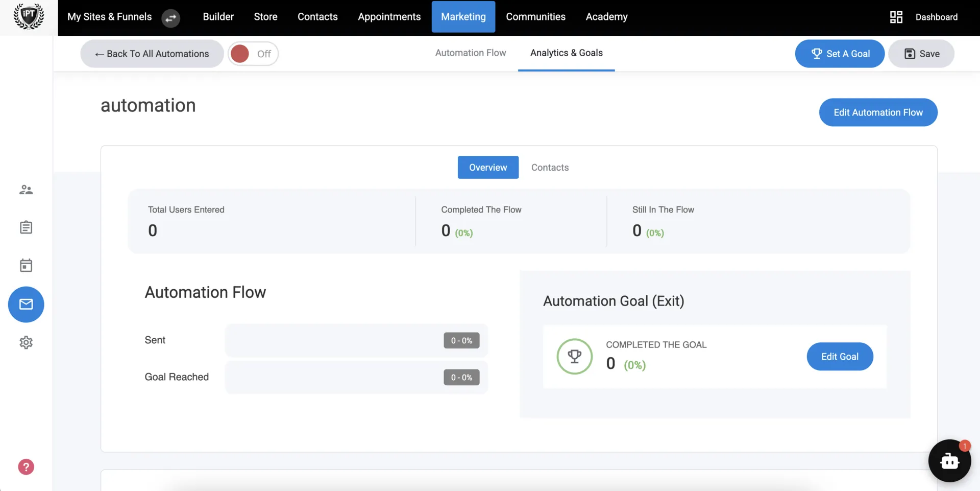Image resolution: width=980 pixels, height=491 pixels.
Task: Click the Edit Goal button
Action: [x=840, y=357]
